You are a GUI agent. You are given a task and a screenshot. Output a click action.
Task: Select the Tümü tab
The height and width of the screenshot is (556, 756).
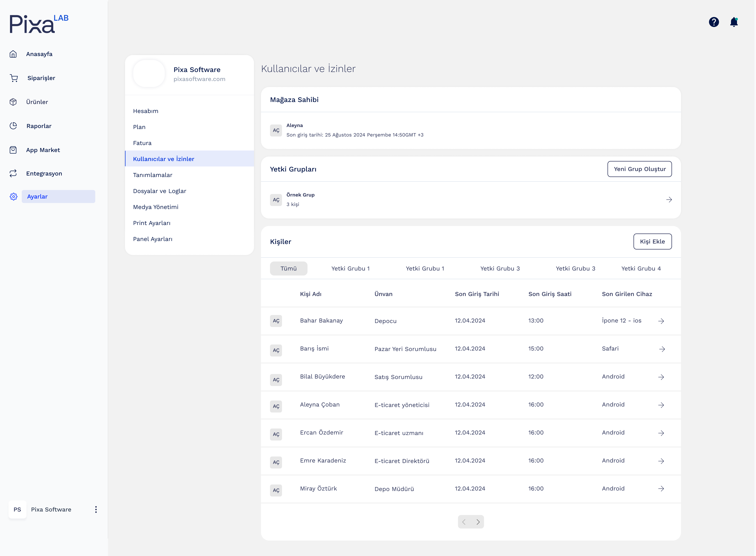(x=288, y=268)
